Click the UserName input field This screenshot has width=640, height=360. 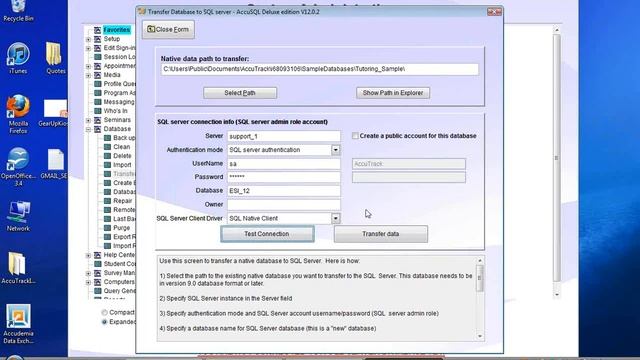pyautogui.click(x=284, y=164)
